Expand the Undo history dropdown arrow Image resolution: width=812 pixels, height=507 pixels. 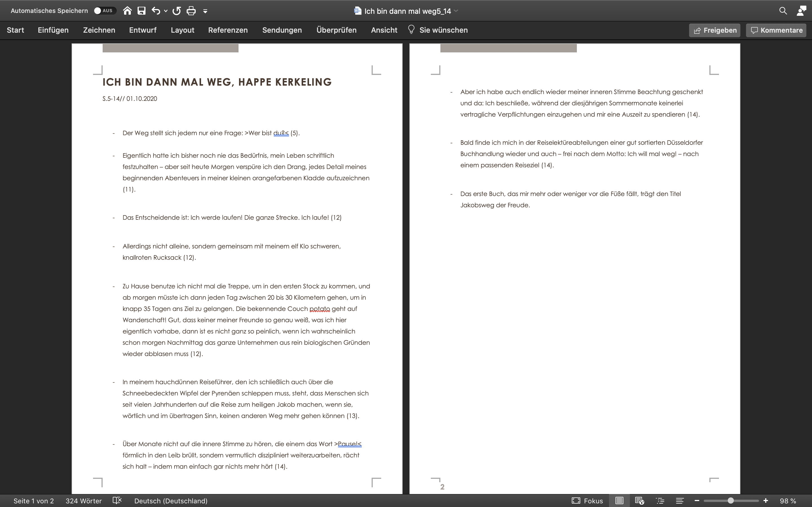(x=166, y=11)
